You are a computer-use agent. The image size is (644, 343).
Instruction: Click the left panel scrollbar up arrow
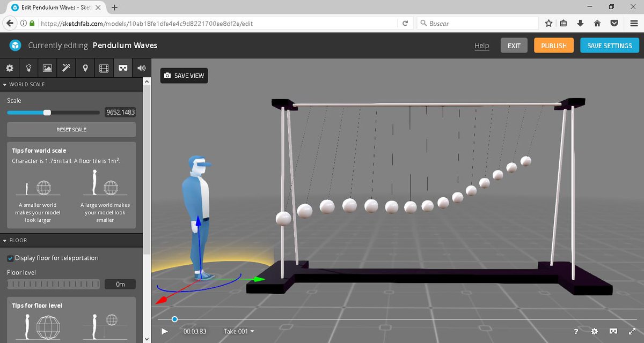(147, 81)
